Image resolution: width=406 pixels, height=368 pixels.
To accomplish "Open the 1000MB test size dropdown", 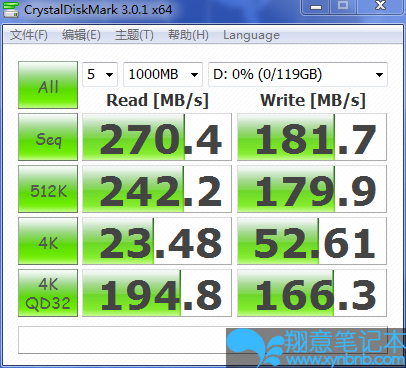I will 163,74.
